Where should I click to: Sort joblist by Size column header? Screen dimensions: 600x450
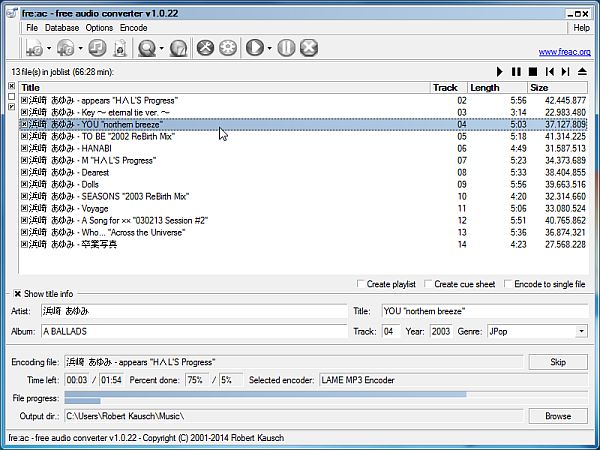pos(558,88)
